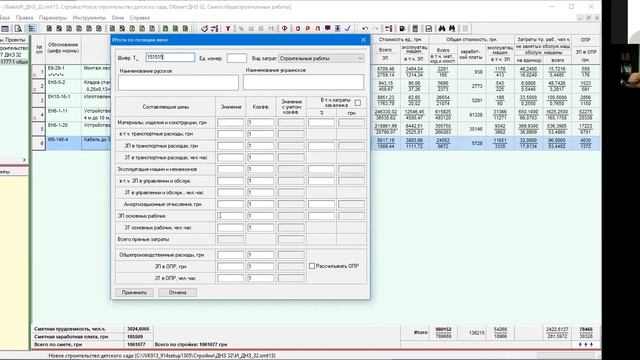Click the red 'Т' toolbar icon
640x360 pixels.
click(228, 28)
